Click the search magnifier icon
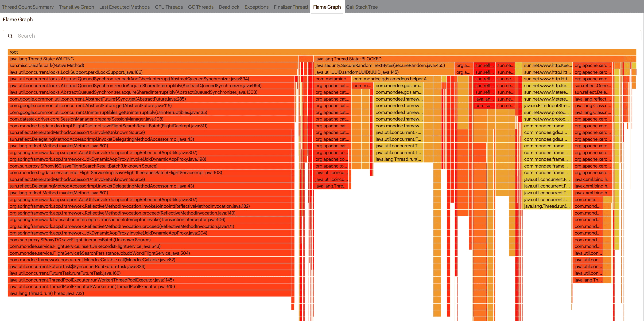This screenshot has height=321, width=644. pyautogui.click(x=10, y=36)
